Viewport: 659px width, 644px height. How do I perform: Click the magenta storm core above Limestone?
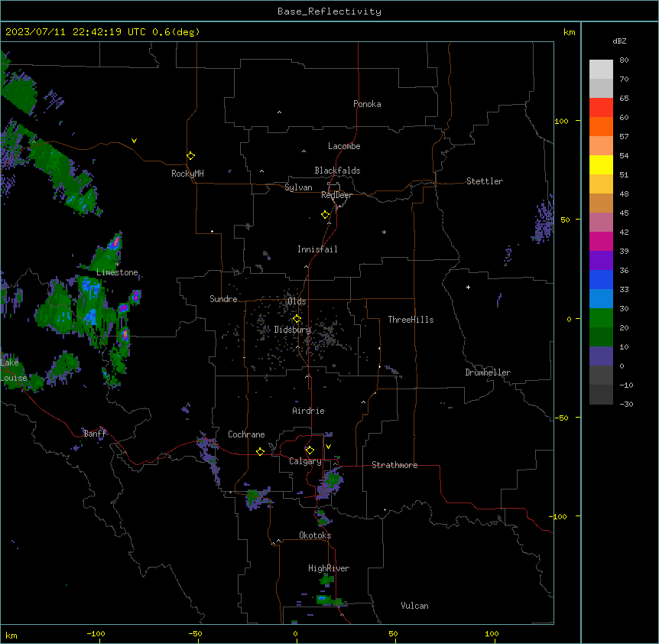115,242
